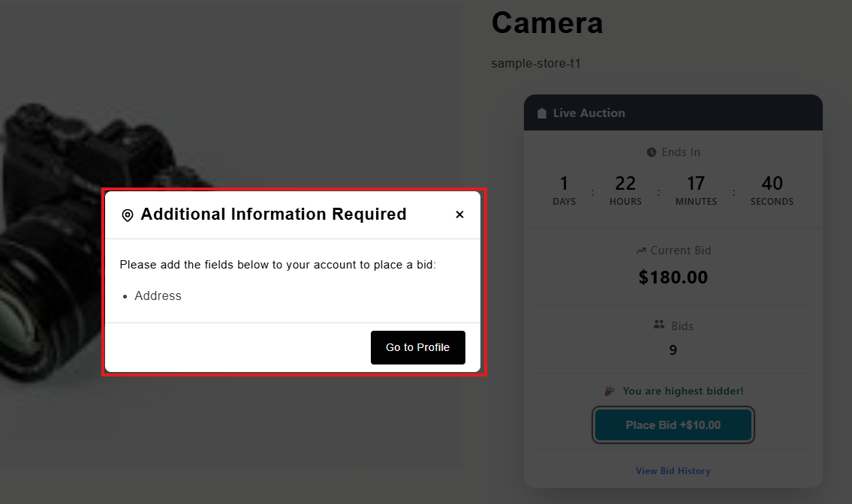This screenshot has height=504, width=852.
Task: Select the Address item in the list
Action: pos(158,296)
